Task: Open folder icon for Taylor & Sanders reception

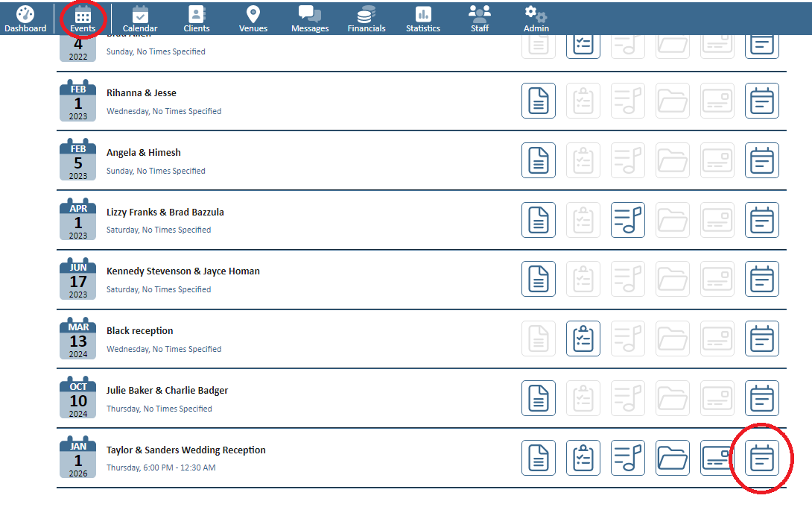Action: (x=673, y=458)
